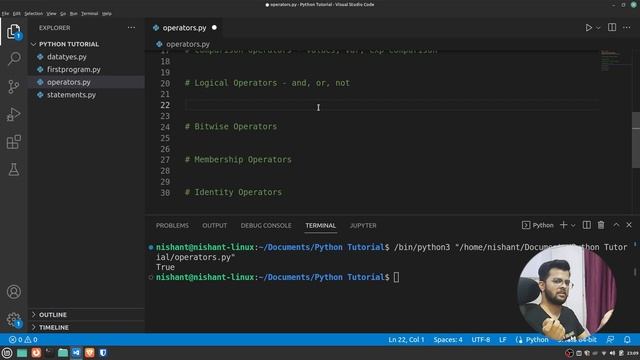This screenshot has width=640, height=360.
Task: Switch to the Jupyter tab
Action: click(x=363, y=225)
